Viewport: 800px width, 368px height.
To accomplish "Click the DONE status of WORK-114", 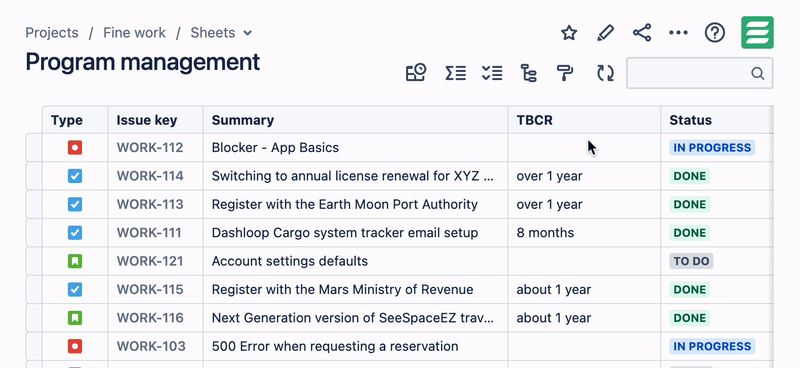I will click(690, 177).
